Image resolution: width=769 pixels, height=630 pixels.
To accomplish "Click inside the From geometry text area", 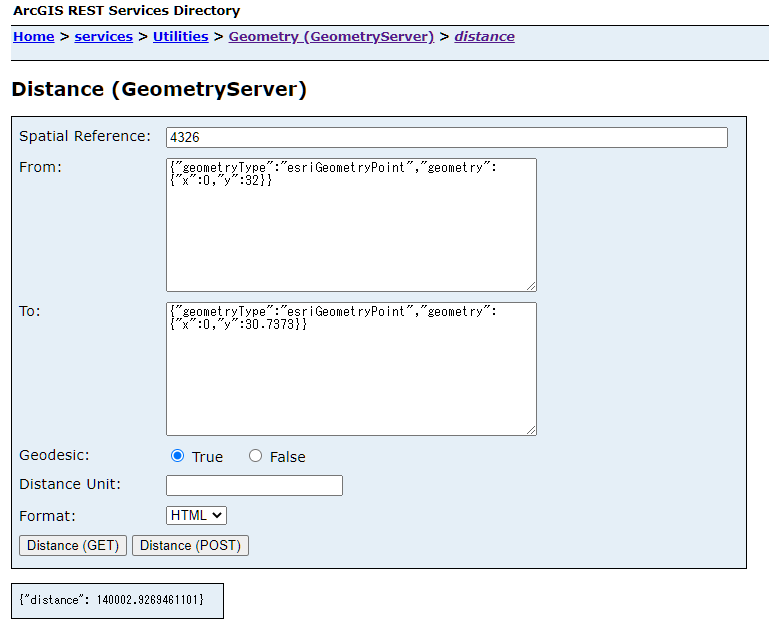I will coord(351,225).
